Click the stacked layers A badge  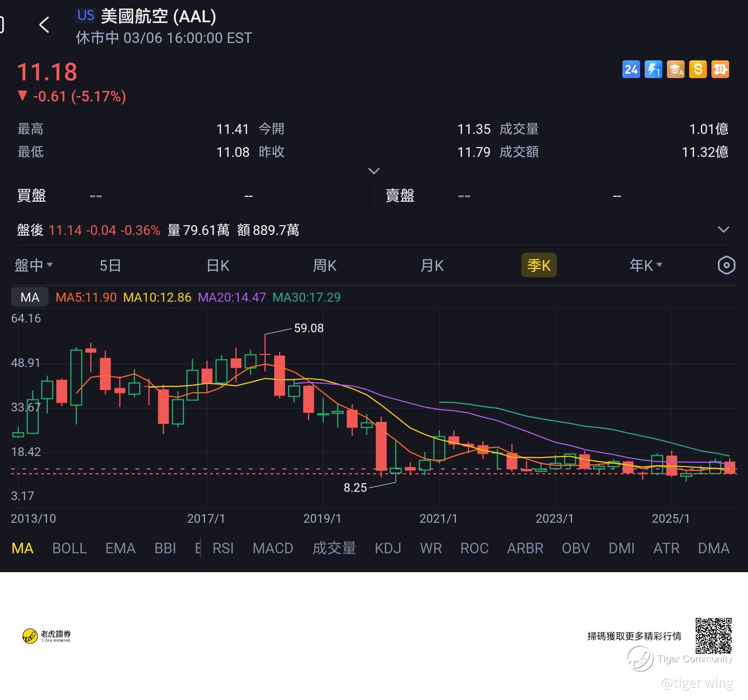[675, 69]
